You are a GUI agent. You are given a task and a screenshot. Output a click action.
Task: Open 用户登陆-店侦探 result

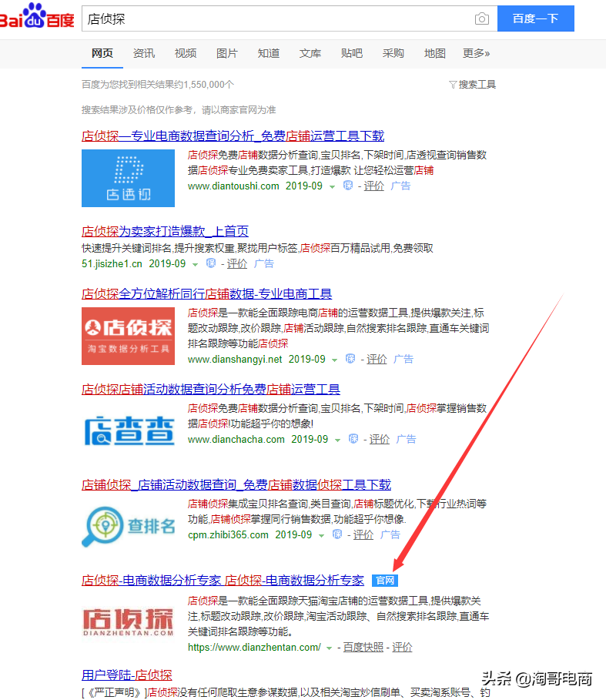[x=127, y=675]
